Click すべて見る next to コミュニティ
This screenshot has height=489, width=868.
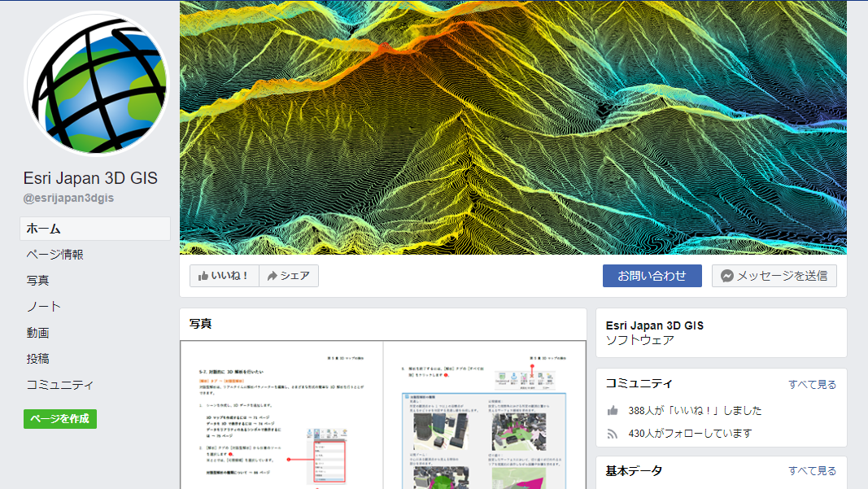click(x=812, y=384)
